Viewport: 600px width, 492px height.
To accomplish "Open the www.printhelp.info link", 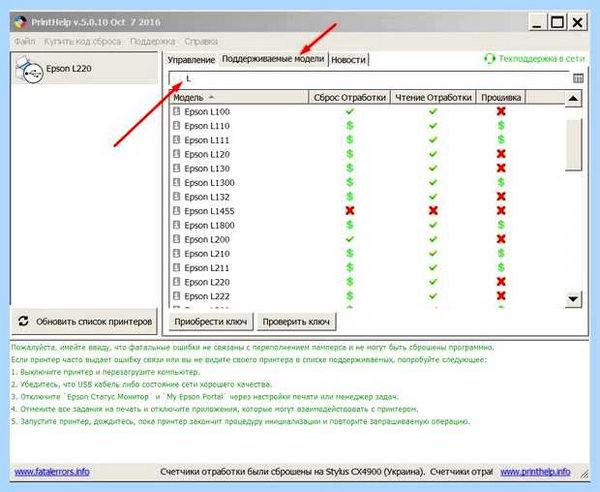I will (535, 471).
